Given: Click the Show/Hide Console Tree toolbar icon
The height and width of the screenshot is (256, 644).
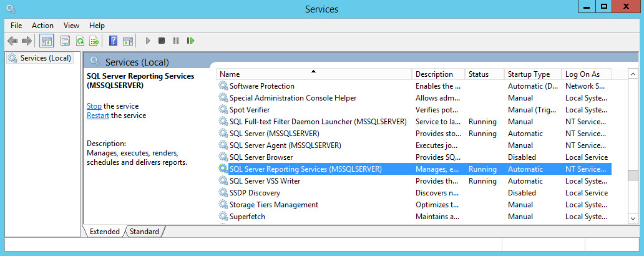Looking at the screenshot, I should (x=46, y=41).
